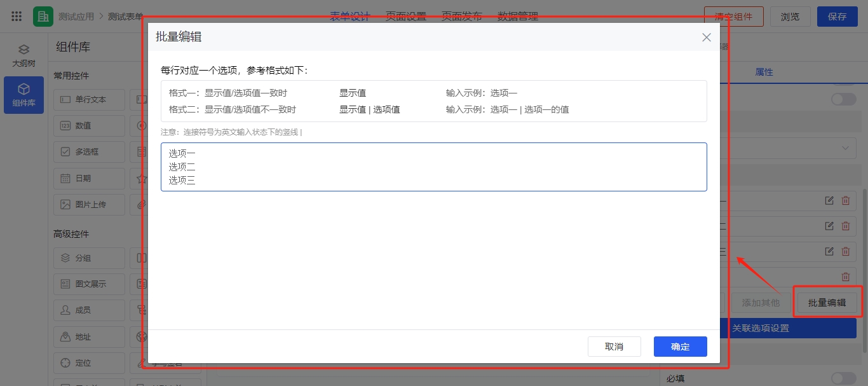The image size is (868, 386).
Task: Click the 批量编辑 batch edit button
Action: tap(827, 303)
